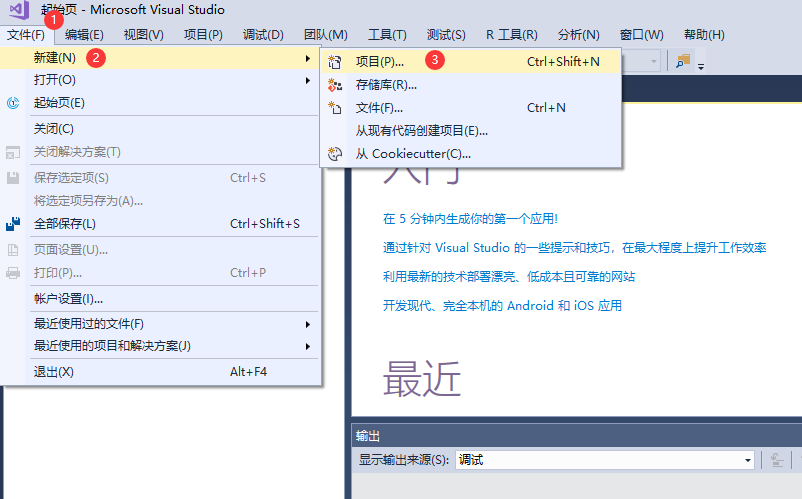Image resolution: width=802 pixels, height=499 pixels.
Task: Open the 文件(F) menu
Action: pos(26,35)
